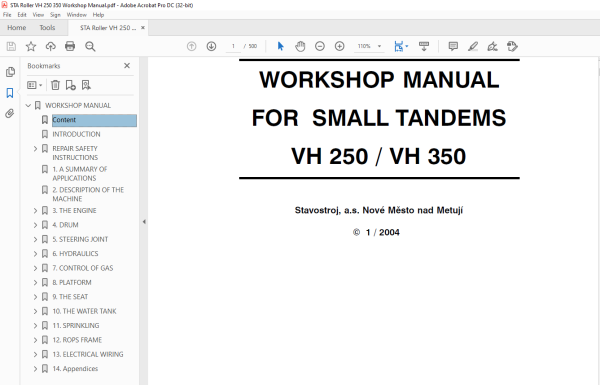The height and width of the screenshot is (385, 600).
Task: Jump to 6. HYDRAULICS bookmark
Action: pos(75,253)
